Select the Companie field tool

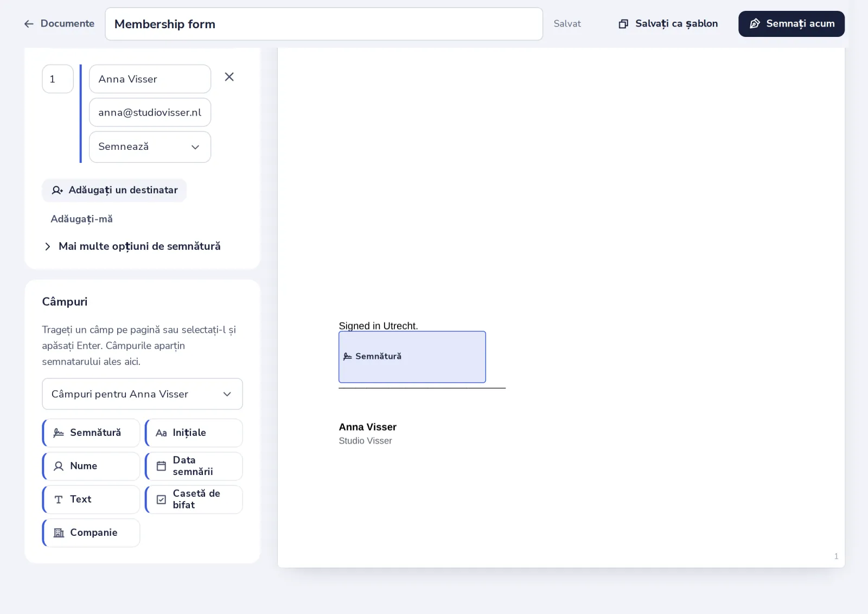tap(91, 533)
